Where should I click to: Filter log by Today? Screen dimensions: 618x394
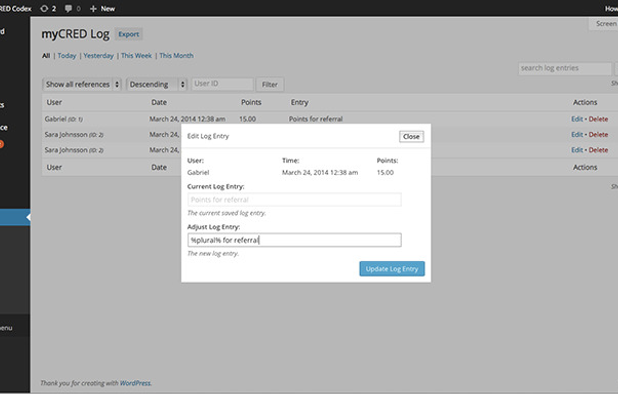(67, 56)
